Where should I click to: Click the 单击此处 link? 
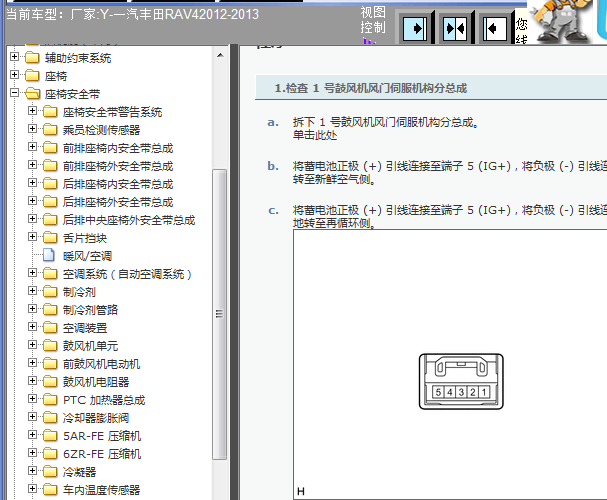tap(315, 135)
